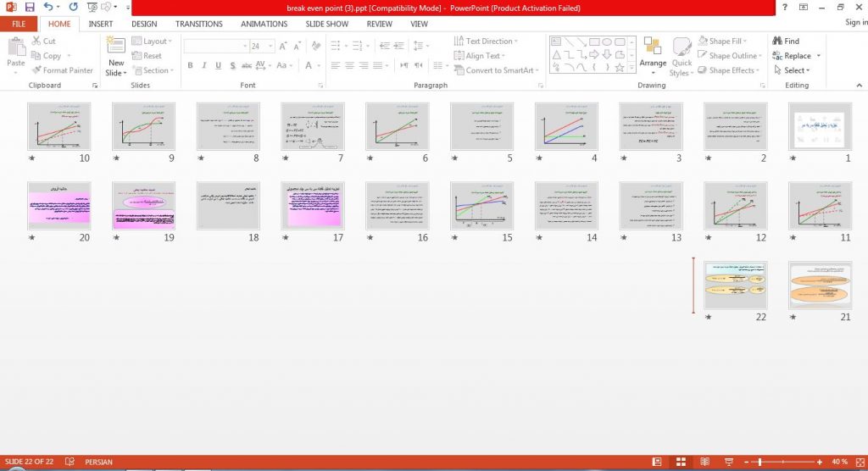868x471 pixels.
Task: Open the TRANSITIONS ribbon tab
Action: click(198, 24)
